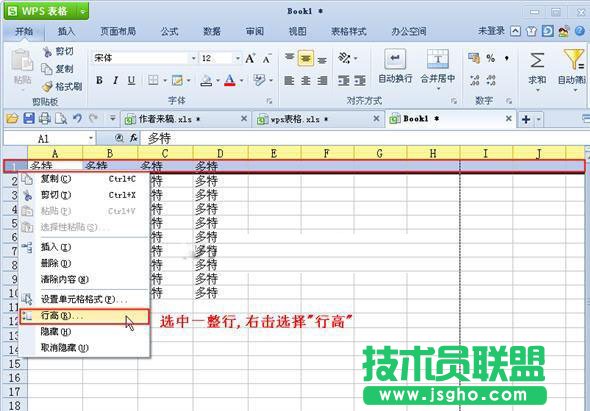Open Print Preview from quick toolbar
The width and height of the screenshot is (590, 411).
[x=61, y=119]
